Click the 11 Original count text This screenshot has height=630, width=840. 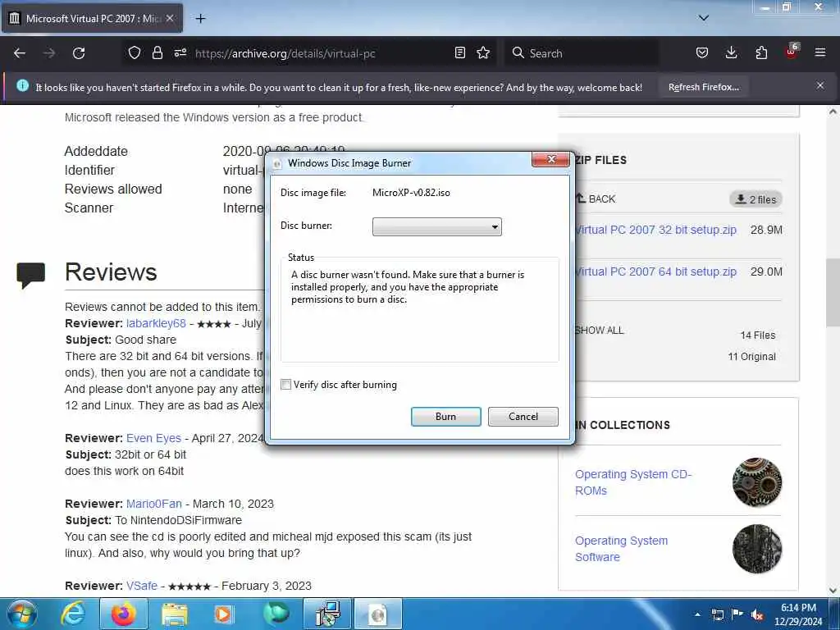[x=751, y=357]
